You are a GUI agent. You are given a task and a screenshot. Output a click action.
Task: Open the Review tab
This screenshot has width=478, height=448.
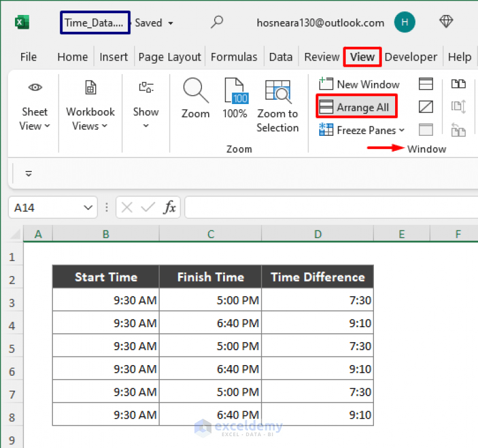pyautogui.click(x=322, y=57)
